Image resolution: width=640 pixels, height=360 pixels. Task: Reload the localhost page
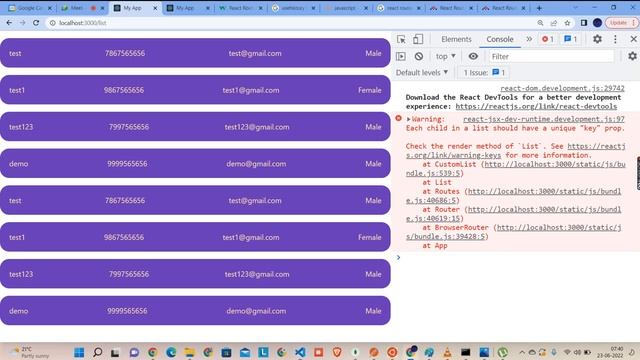coord(36,23)
